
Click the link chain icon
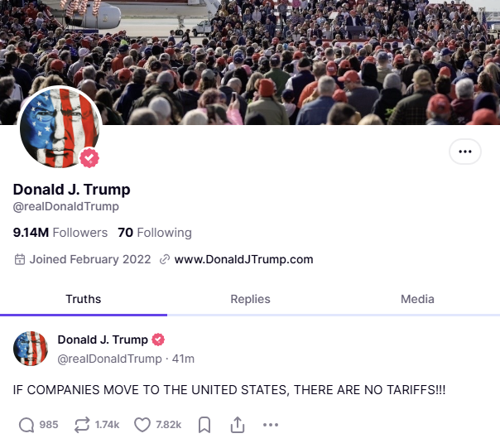(x=165, y=259)
